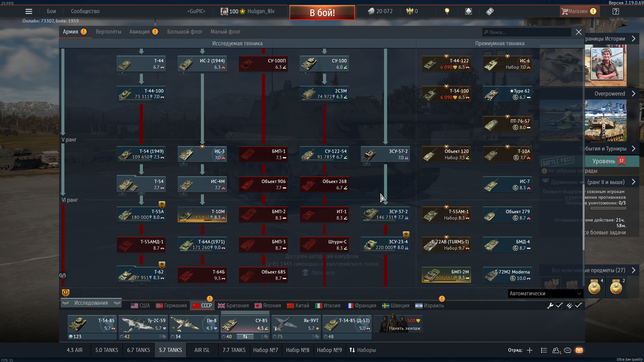
Task: Select the Набор №7 preset
Action: pyautogui.click(x=266, y=350)
